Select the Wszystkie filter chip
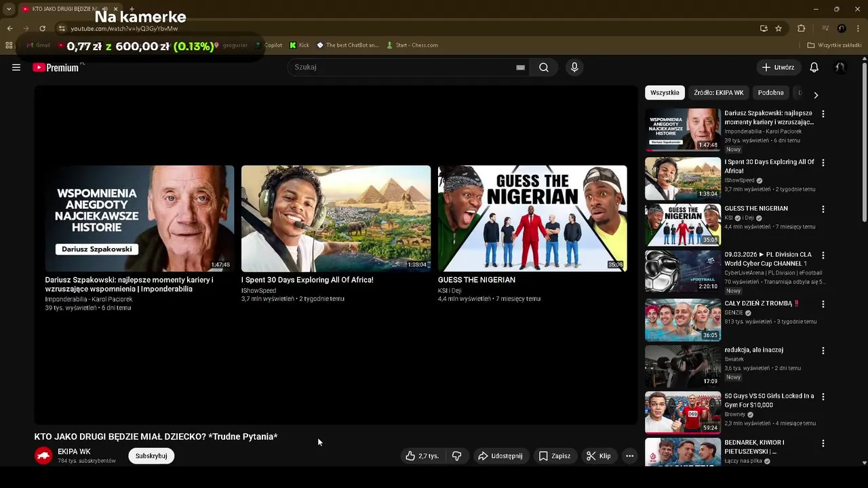 pos(665,93)
